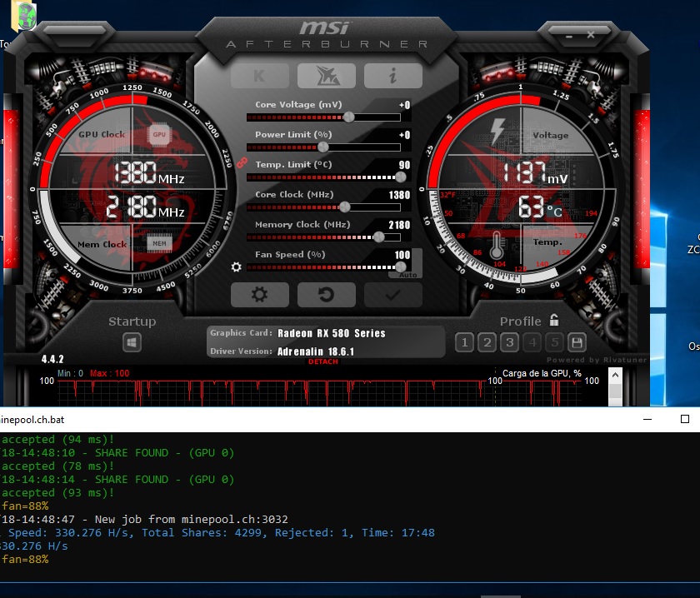Screen dimensions: 700x598
Task: Click the Radeon RX 580 Series text
Action: point(332,333)
